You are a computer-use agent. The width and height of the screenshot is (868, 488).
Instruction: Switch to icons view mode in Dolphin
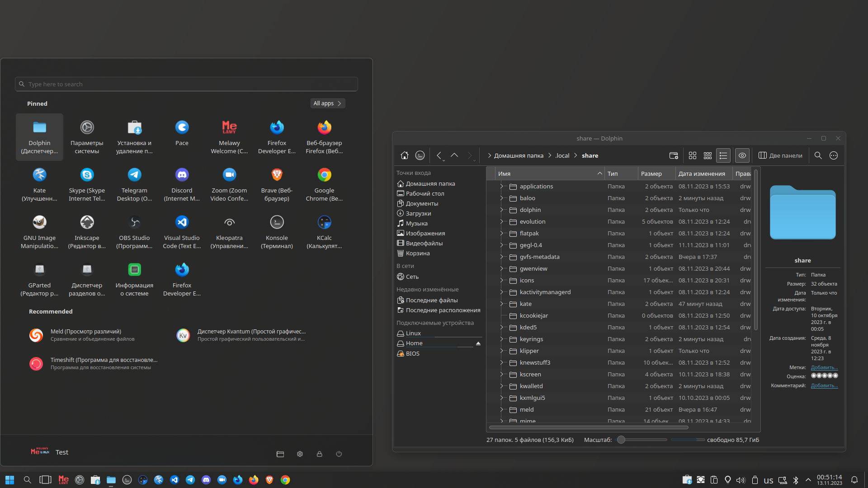click(692, 155)
